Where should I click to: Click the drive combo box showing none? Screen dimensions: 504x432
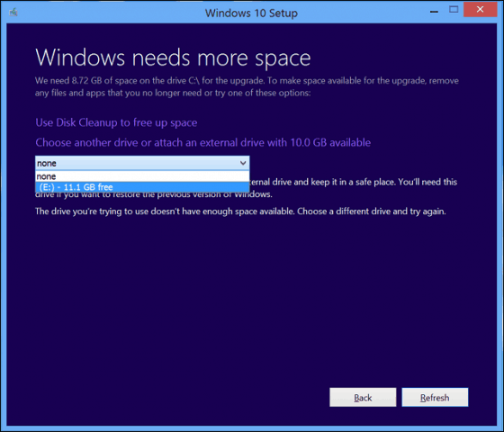point(142,163)
